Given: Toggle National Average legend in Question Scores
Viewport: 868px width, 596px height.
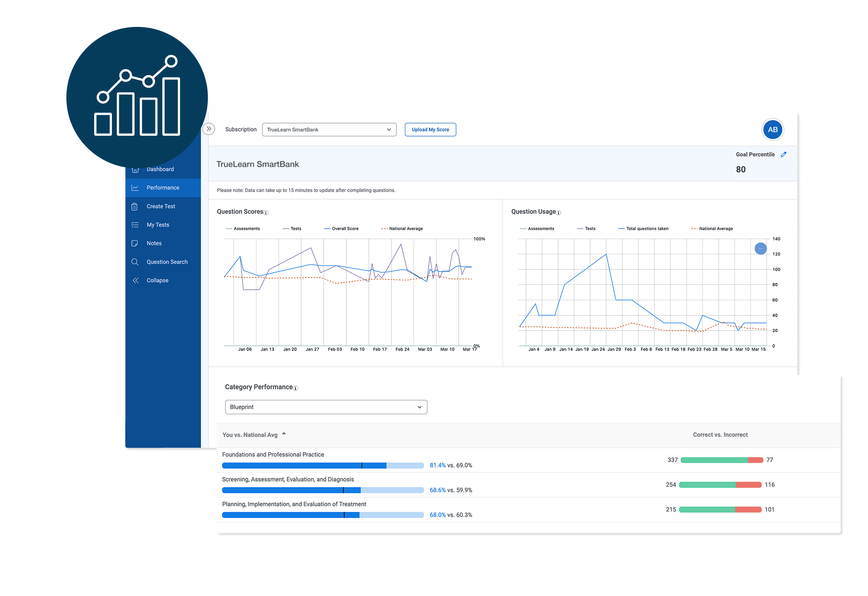Looking at the screenshot, I should 402,229.
